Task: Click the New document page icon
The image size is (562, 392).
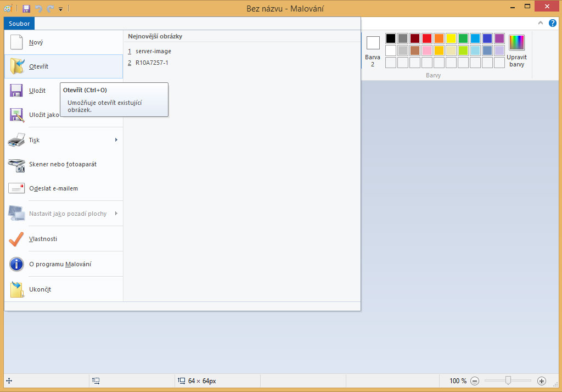Action: point(16,42)
